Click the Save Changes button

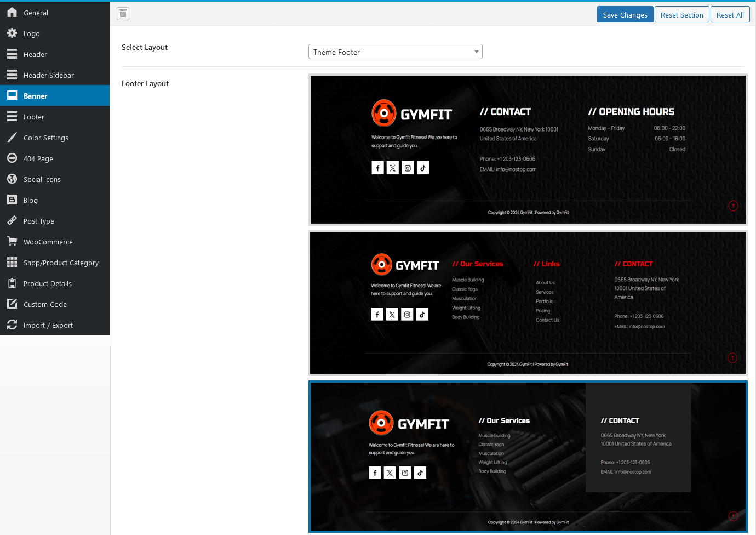pyautogui.click(x=625, y=14)
